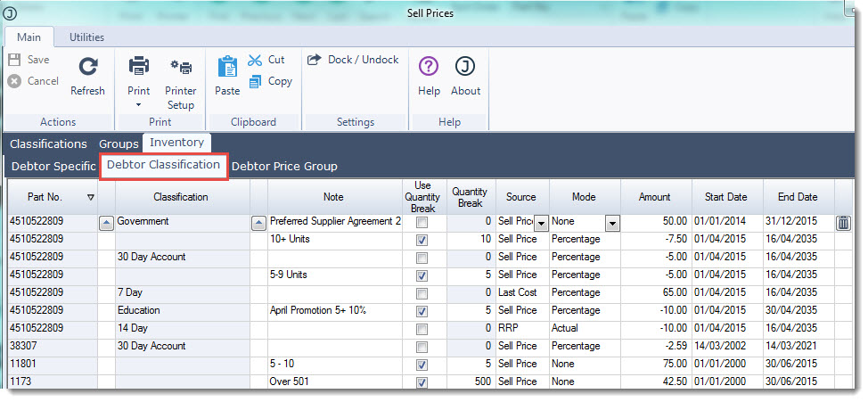The width and height of the screenshot is (868, 402).
Task: Open the Utilities ribbon tab
Action: [x=87, y=37]
